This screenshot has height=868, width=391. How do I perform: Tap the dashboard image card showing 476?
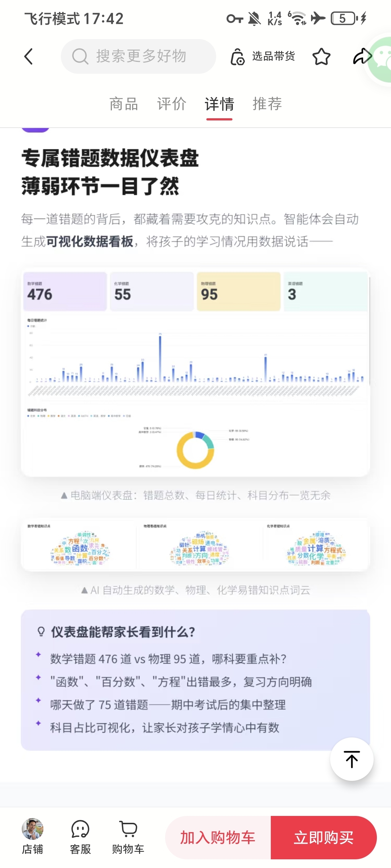pos(65,292)
